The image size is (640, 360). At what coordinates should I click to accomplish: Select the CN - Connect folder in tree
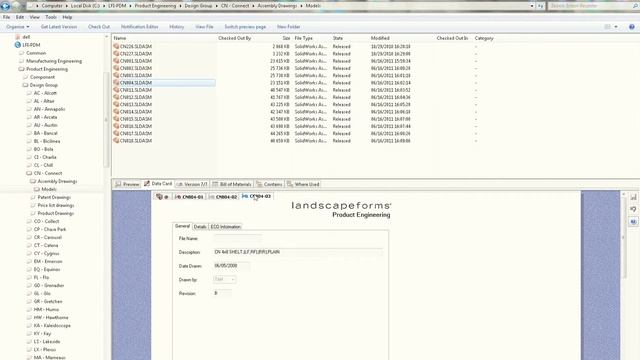point(48,173)
